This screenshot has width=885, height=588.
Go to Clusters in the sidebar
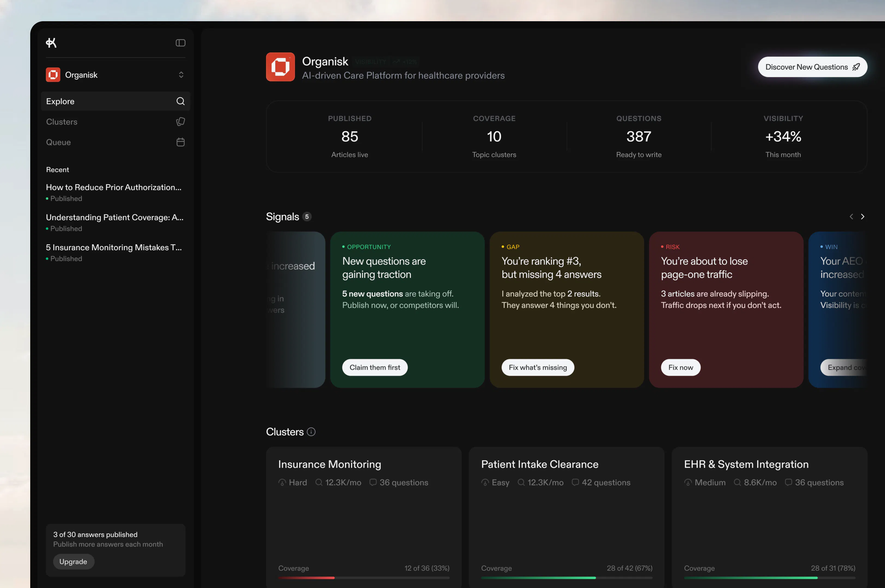point(115,121)
